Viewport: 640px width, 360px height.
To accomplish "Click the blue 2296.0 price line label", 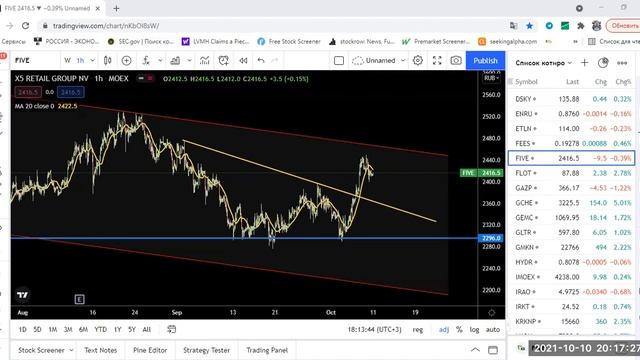I will point(491,238).
